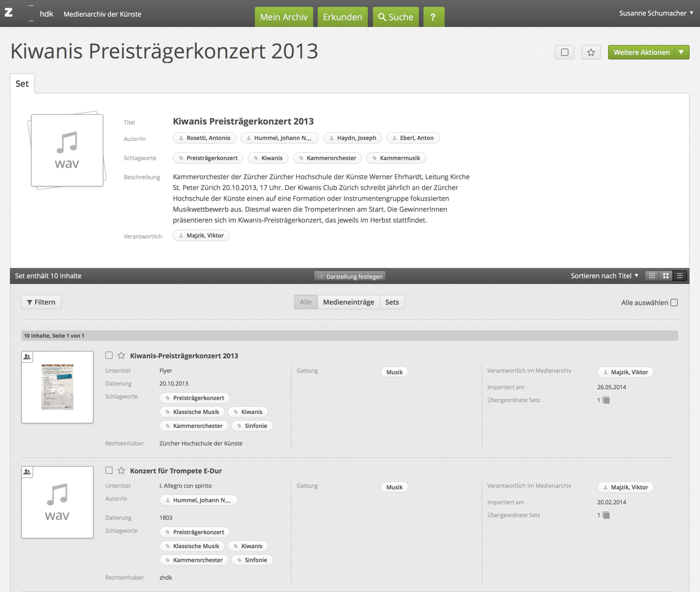Check the Kiwanis-Preisträgerkonzert 2013 entry checkbox
Screen dimensions: 700x592
coord(109,355)
